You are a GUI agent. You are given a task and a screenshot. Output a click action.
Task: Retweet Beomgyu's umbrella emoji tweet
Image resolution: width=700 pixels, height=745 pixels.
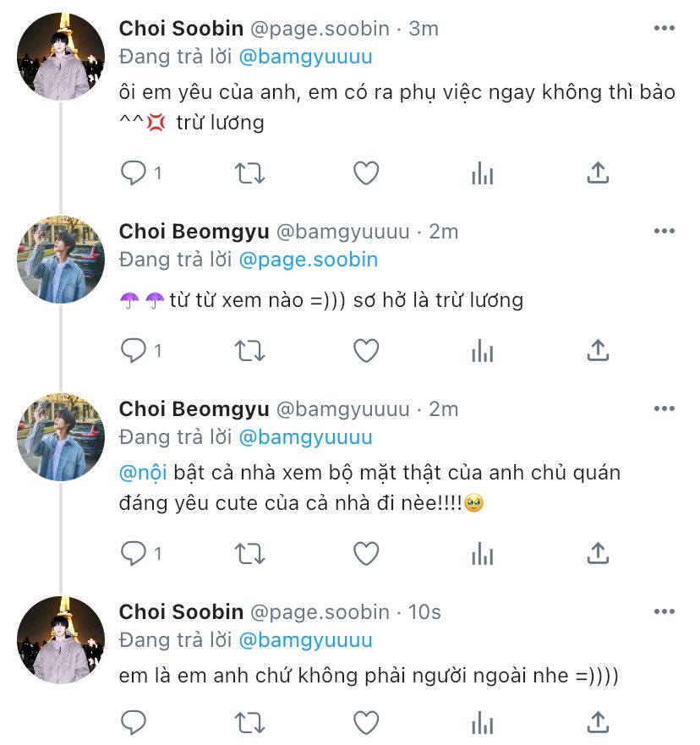(249, 350)
